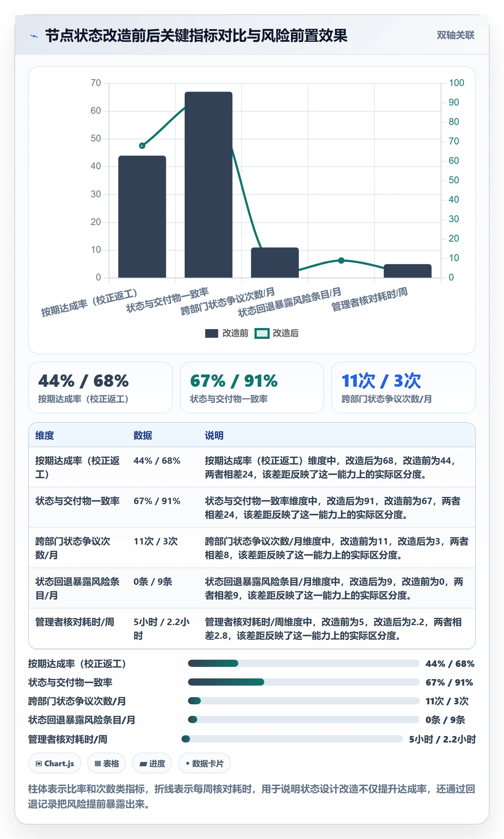Click the bar icon in 进度 tag
The height and width of the screenshot is (839, 504).
click(143, 764)
